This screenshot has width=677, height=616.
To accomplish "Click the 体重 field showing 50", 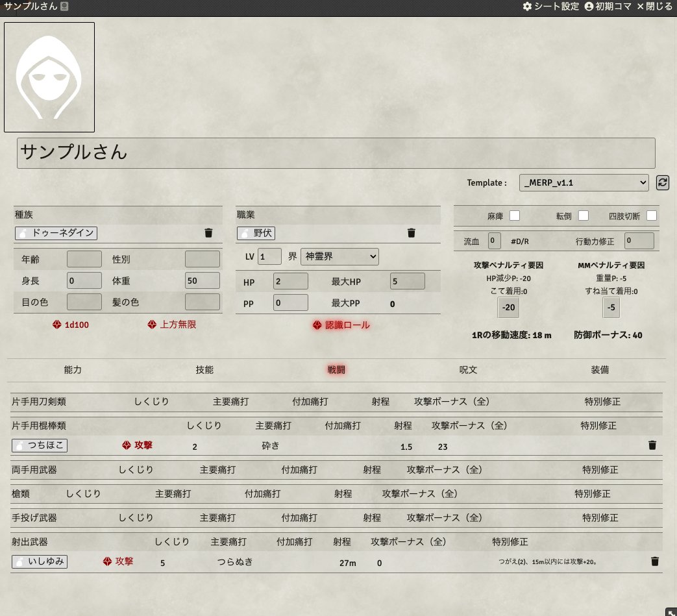I will point(203,280).
